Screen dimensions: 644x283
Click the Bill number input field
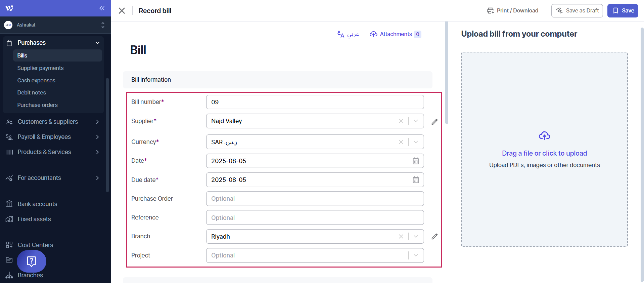coord(315,102)
